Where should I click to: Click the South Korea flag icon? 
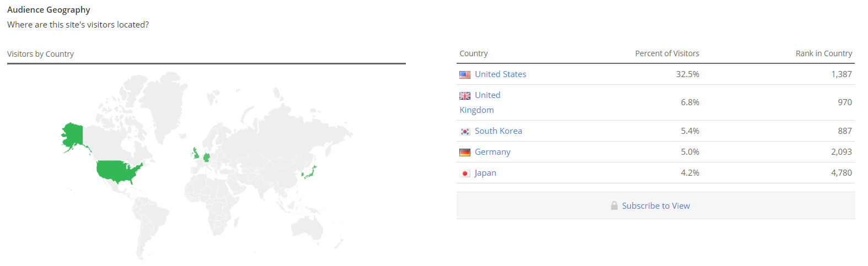465,131
